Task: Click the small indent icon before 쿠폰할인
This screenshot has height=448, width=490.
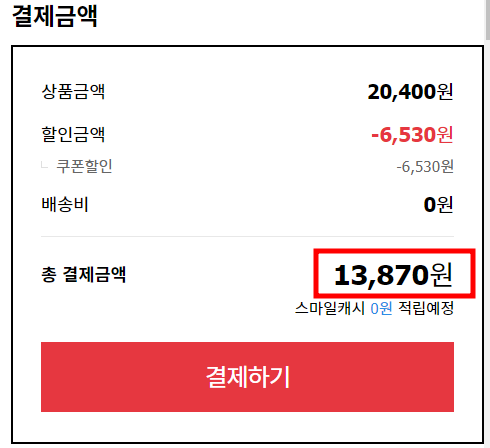Action: point(44,165)
